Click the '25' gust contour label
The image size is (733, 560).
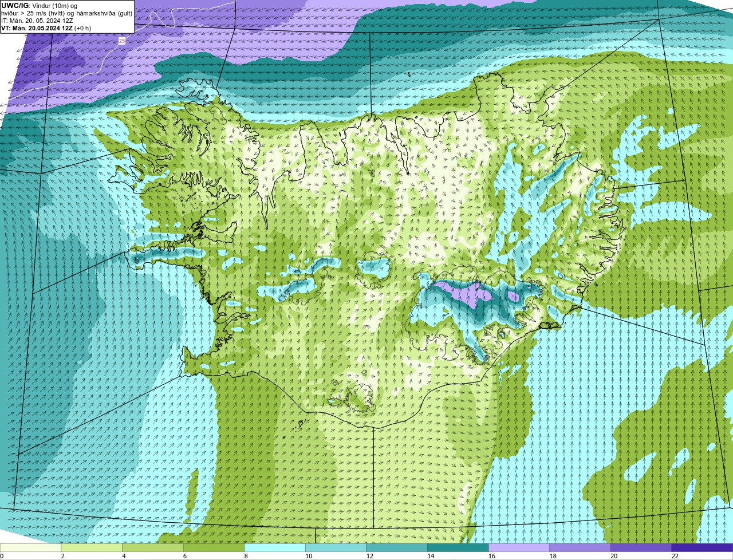click(x=122, y=41)
